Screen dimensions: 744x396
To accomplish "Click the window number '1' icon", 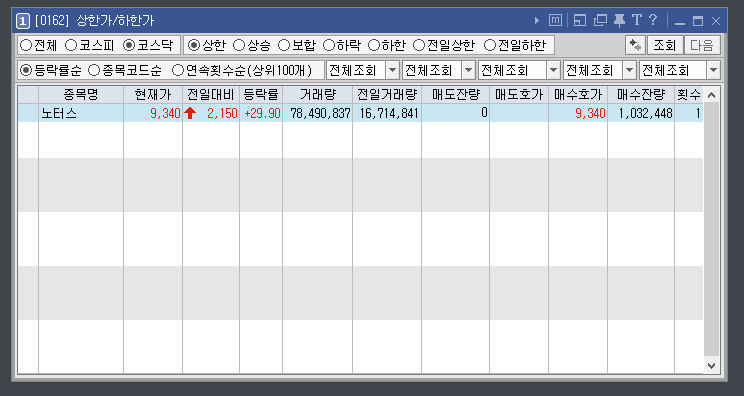I will 22,21.
